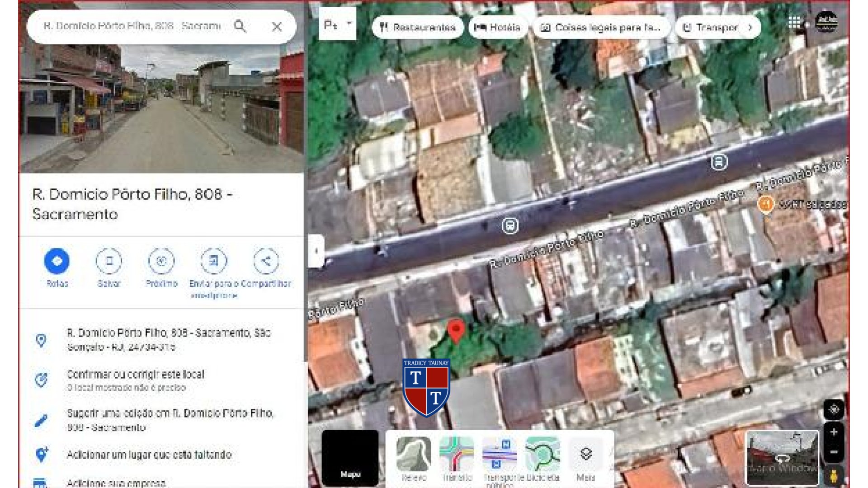Image resolution: width=868 pixels, height=488 pixels.
Task: Click the add missing place pin icon
Action: point(41,455)
